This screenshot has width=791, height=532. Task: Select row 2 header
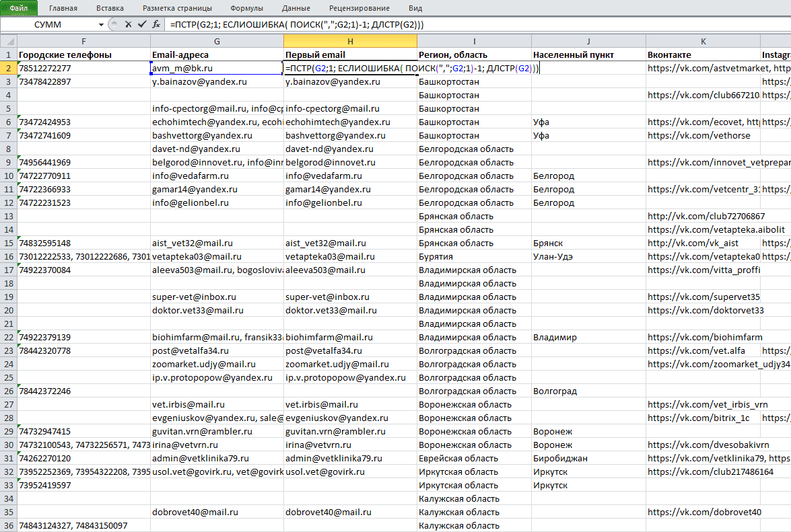click(9, 68)
